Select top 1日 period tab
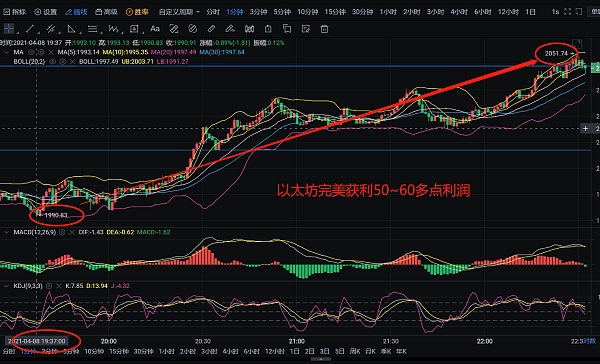This screenshot has height=364, width=600. (x=530, y=12)
